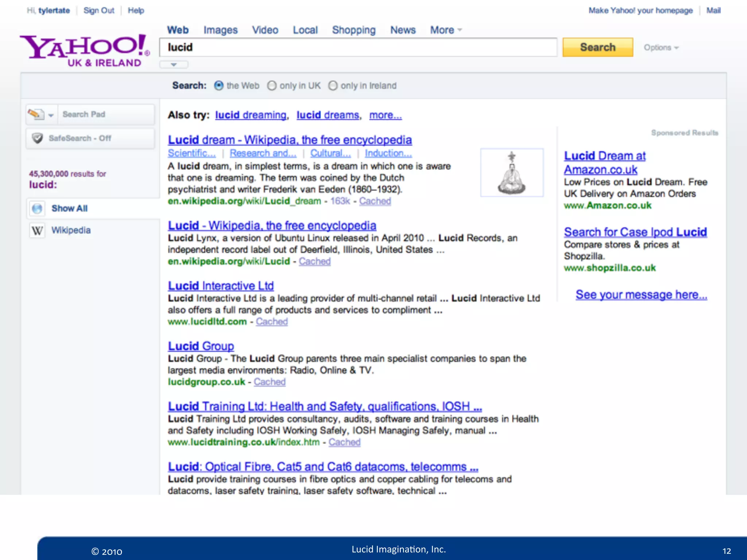747x560 pixels.
Task: Select the 'the Web' radio button
Action: click(219, 86)
